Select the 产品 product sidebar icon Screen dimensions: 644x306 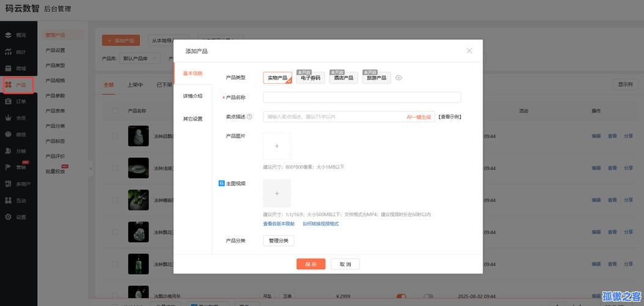pyautogui.click(x=8, y=84)
